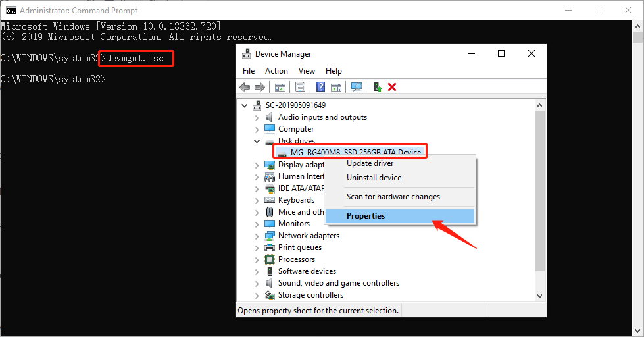Click the blue Help question mark toolbar icon
This screenshot has width=644, height=337.
click(321, 87)
